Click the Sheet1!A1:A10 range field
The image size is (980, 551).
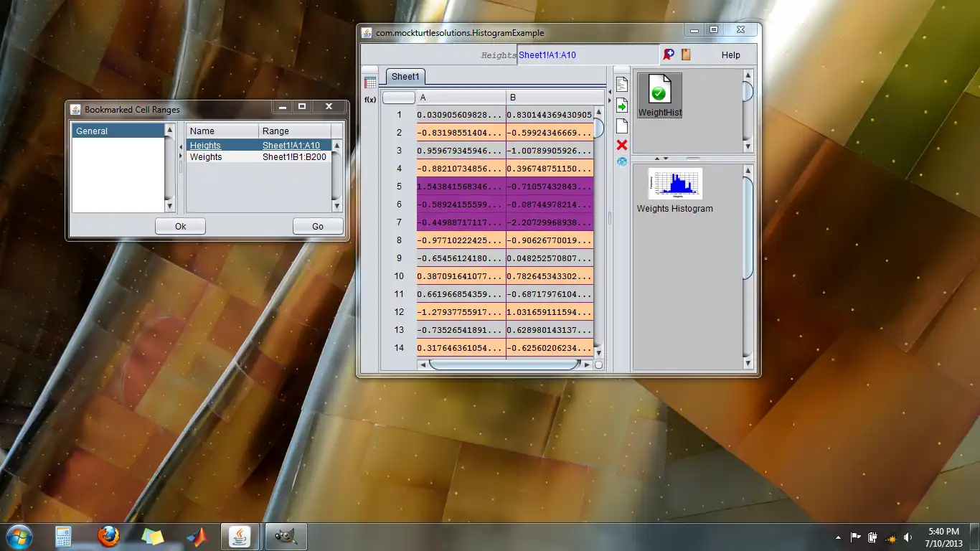pos(588,55)
